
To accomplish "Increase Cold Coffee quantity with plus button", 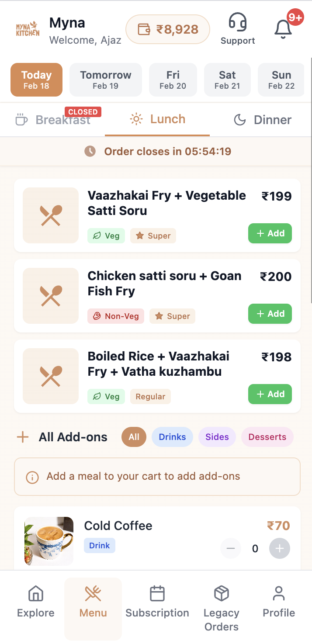I will coord(279,548).
